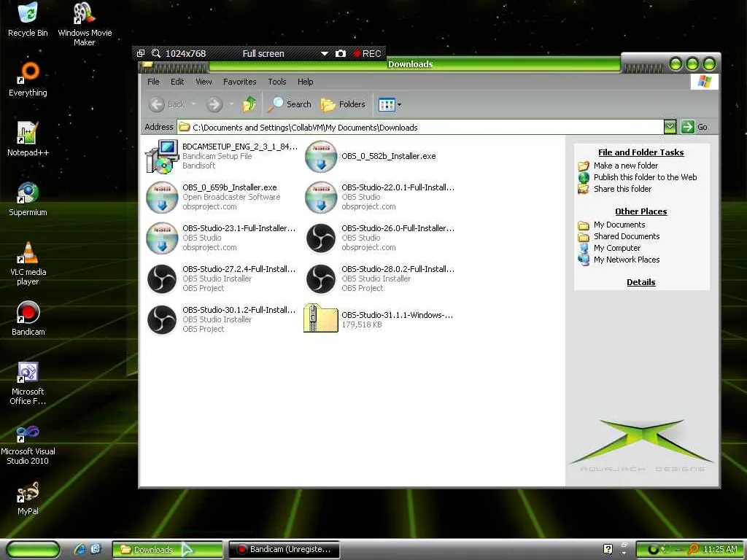
Task: Select OBS-Studio-22.0.1 installer icon
Action: coord(321,197)
